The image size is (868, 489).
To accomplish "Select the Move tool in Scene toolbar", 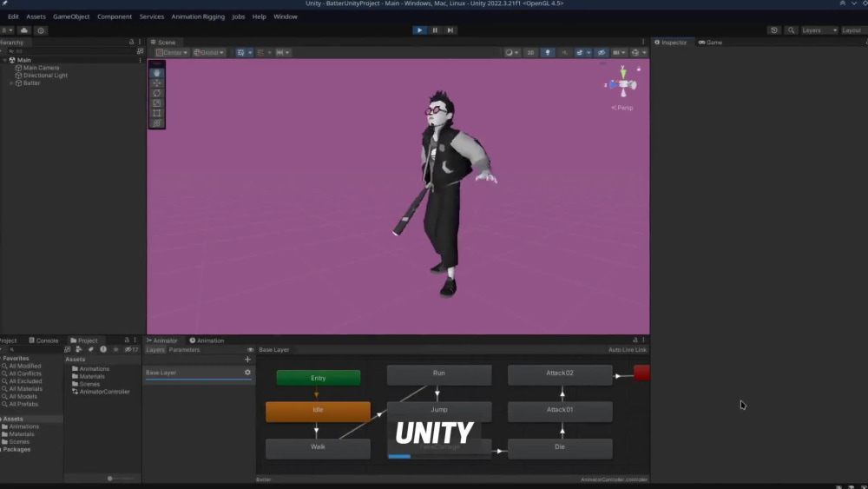I will tap(156, 83).
